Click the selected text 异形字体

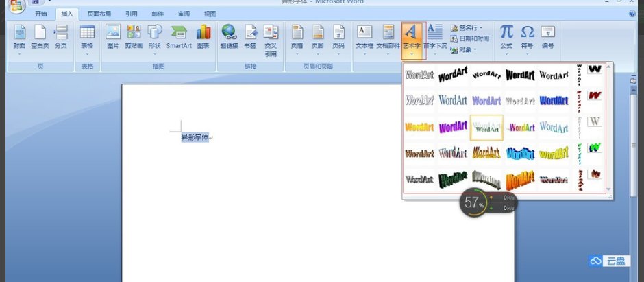[x=195, y=137]
